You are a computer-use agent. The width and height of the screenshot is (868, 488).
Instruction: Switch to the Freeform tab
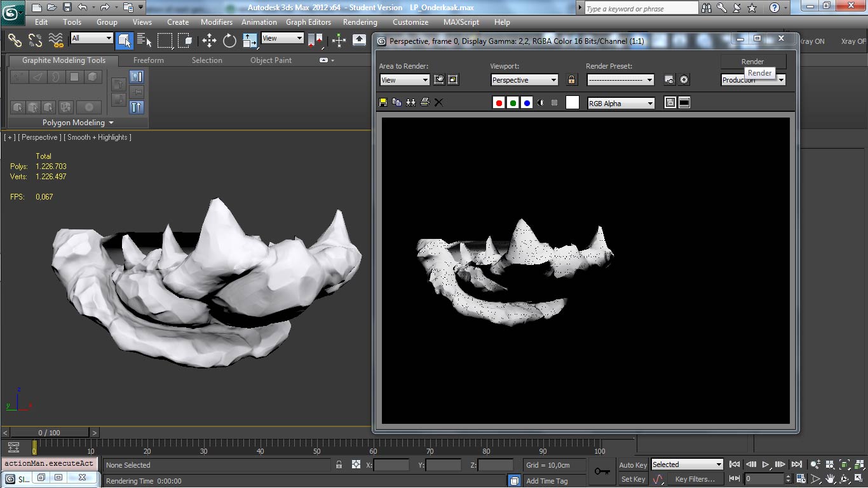(x=149, y=60)
